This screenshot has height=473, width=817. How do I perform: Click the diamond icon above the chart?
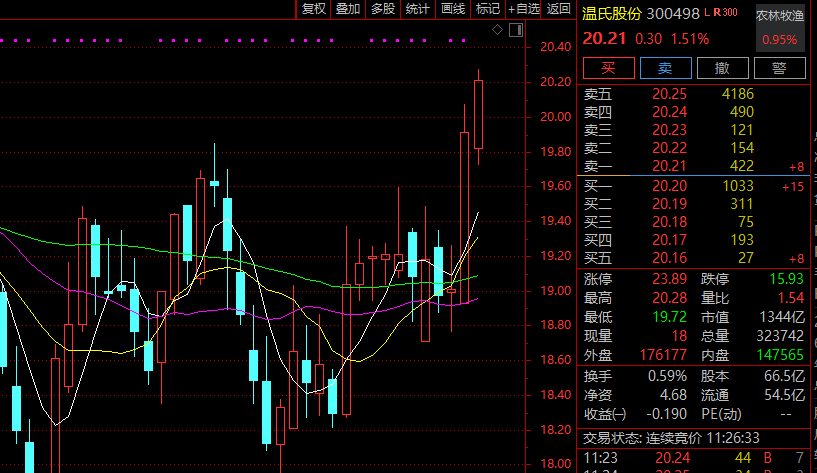coord(498,30)
